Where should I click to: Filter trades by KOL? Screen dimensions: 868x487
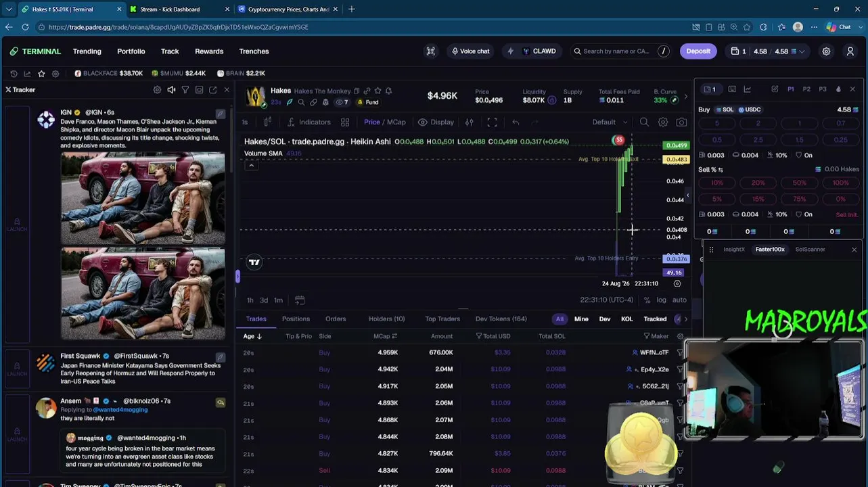(x=626, y=319)
